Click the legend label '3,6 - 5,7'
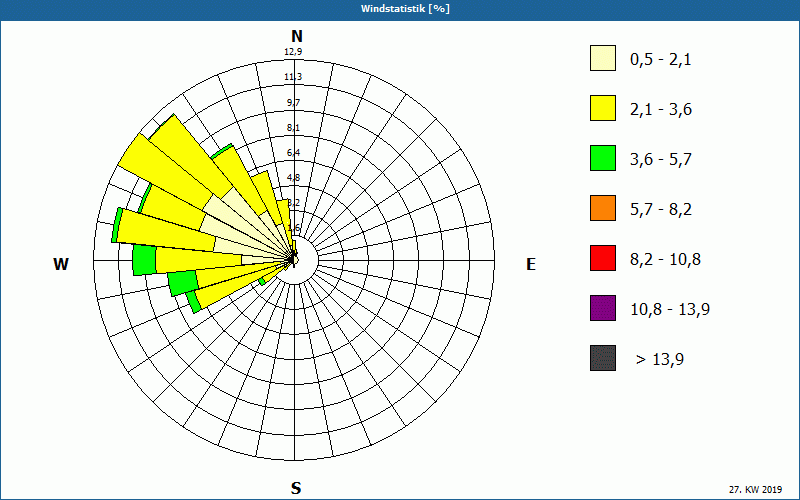 (x=661, y=160)
